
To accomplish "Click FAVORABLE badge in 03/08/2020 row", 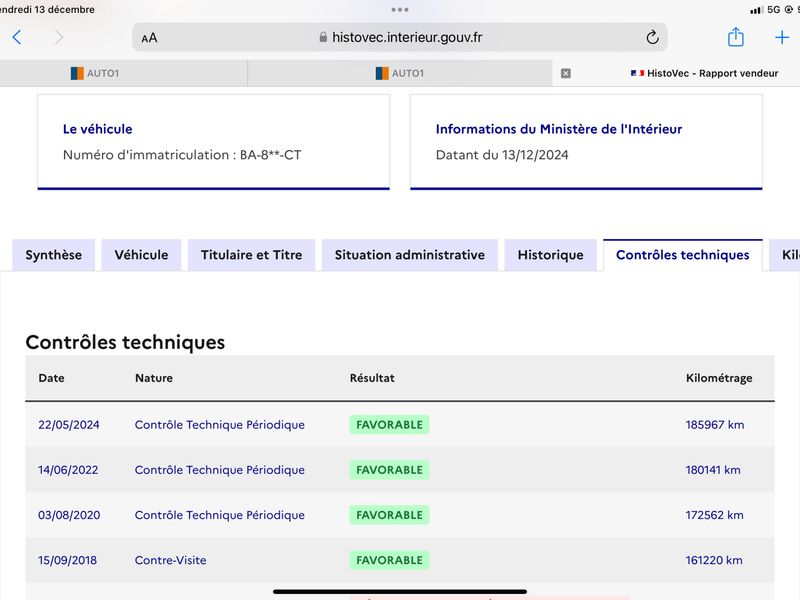I will 389,515.
